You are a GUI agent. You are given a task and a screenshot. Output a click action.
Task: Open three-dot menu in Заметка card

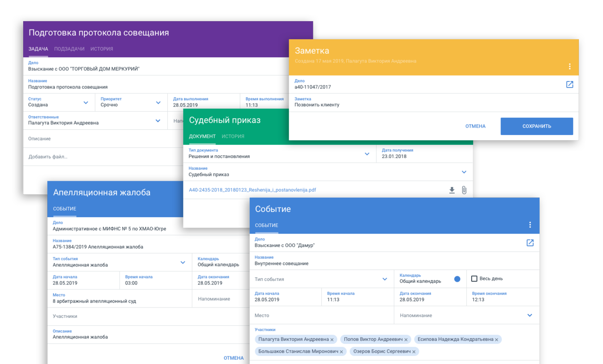pos(569,66)
